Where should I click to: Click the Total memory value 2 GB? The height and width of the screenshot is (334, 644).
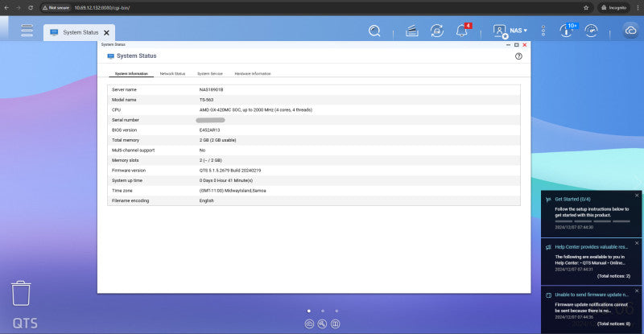tap(217, 140)
